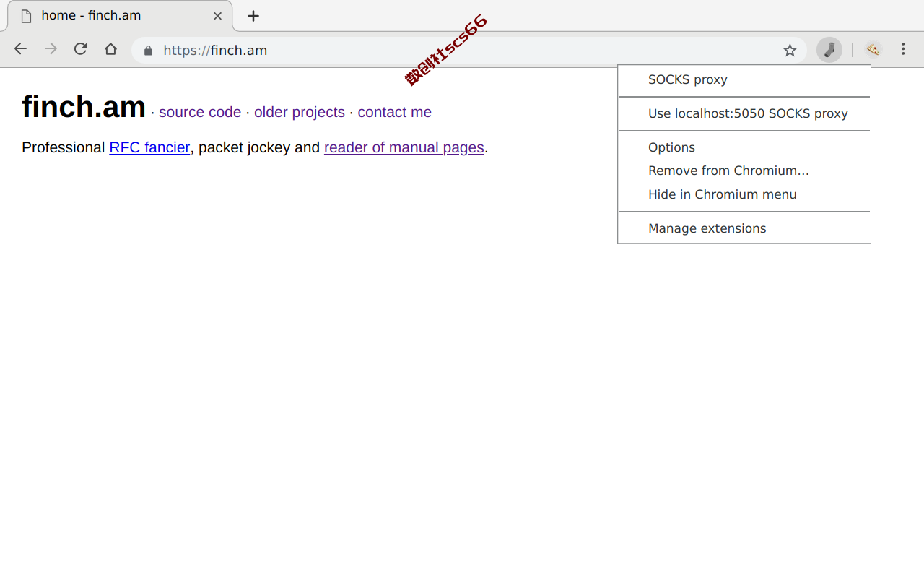
Task: Choose 'Use localhost:5050 SOCKS proxy'
Action: [744, 113]
